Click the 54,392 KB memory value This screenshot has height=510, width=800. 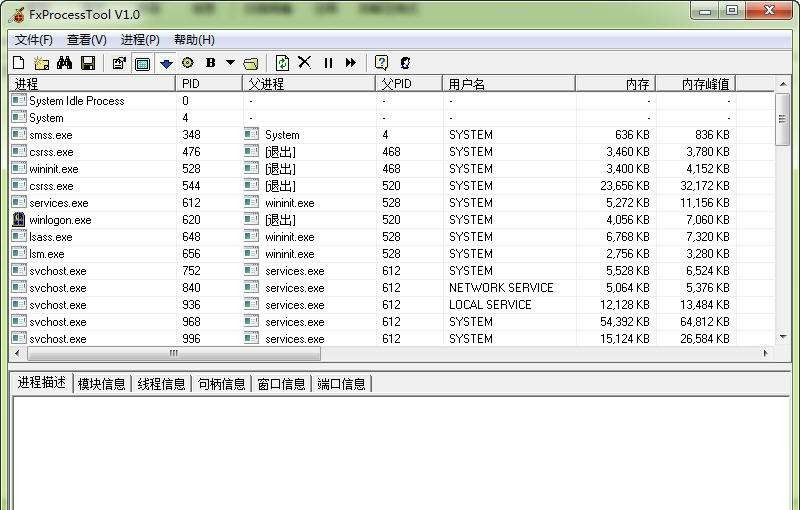tap(624, 322)
